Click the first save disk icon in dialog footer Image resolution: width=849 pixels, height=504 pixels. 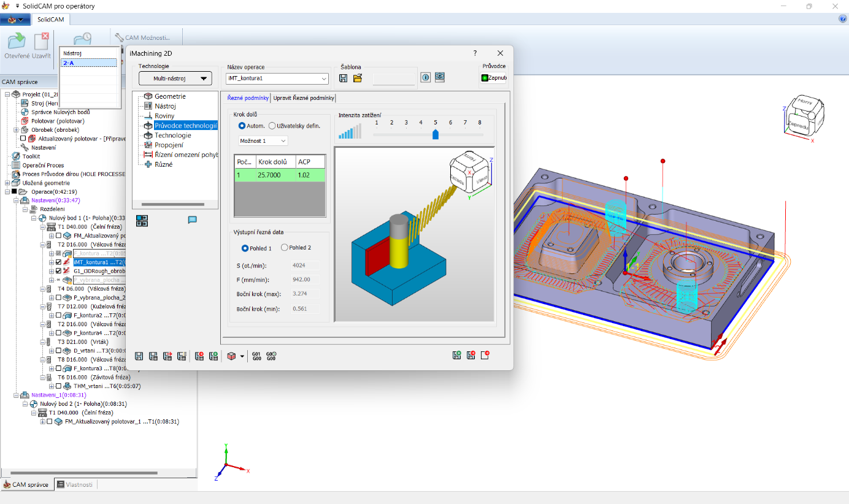(x=139, y=356)
